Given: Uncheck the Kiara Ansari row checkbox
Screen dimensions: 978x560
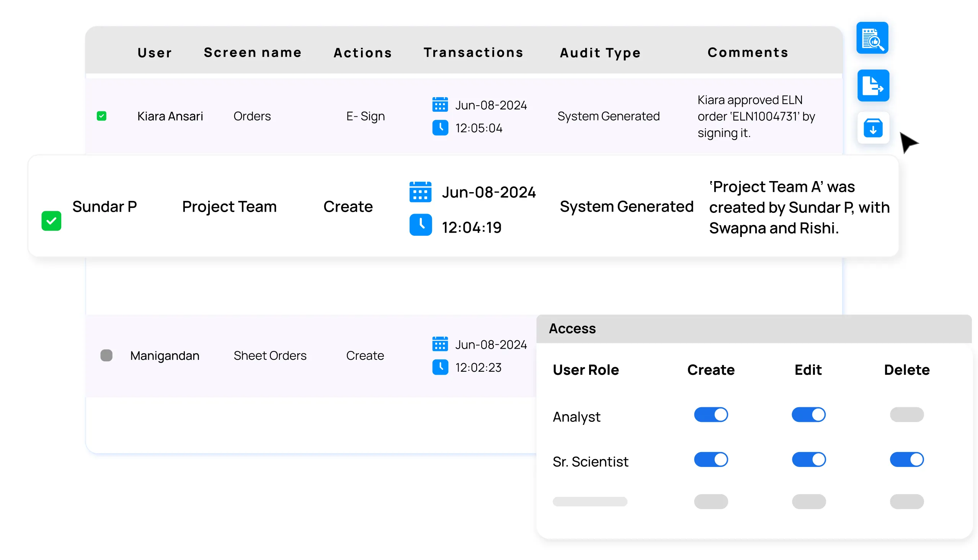Looking at the screenshot, I should point(101,116).
